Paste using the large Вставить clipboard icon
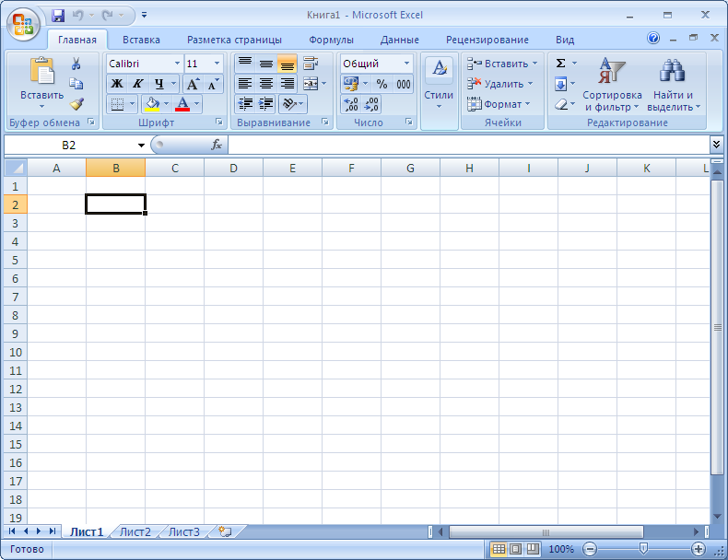This screenshot has width=728, height=560. 41,71
